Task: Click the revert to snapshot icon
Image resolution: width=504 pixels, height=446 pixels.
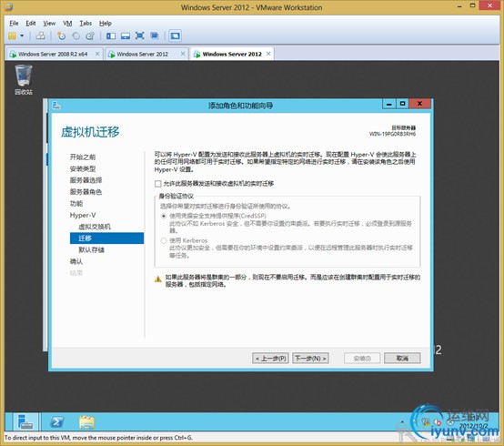Action: pyautogui.click(x=76, y=35)
